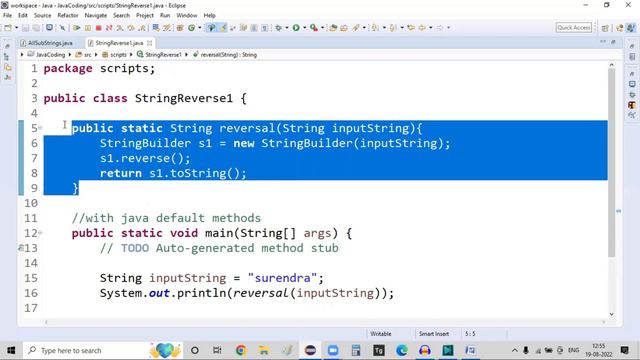
Task: Collapse the code fold at line 5
Action: pyautogui.click(x=40, y=128)
